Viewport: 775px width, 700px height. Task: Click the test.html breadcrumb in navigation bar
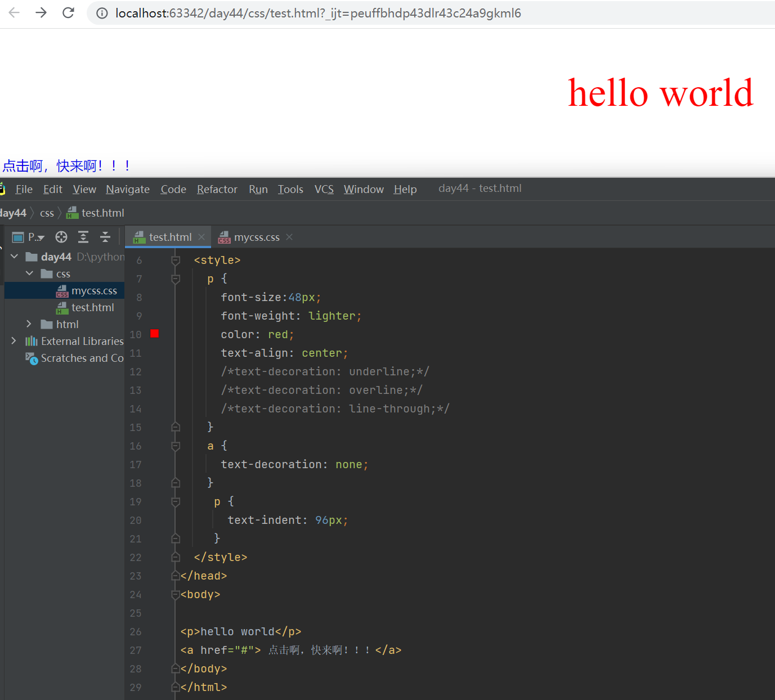pyautogui.click(x=96, y=213)
